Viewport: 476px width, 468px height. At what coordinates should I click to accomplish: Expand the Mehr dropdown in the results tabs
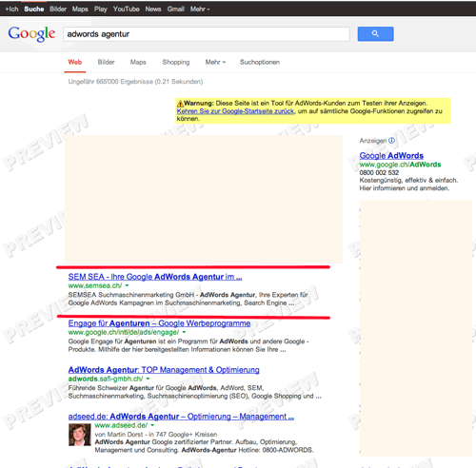pyautogui.click(x=215, y=62)
